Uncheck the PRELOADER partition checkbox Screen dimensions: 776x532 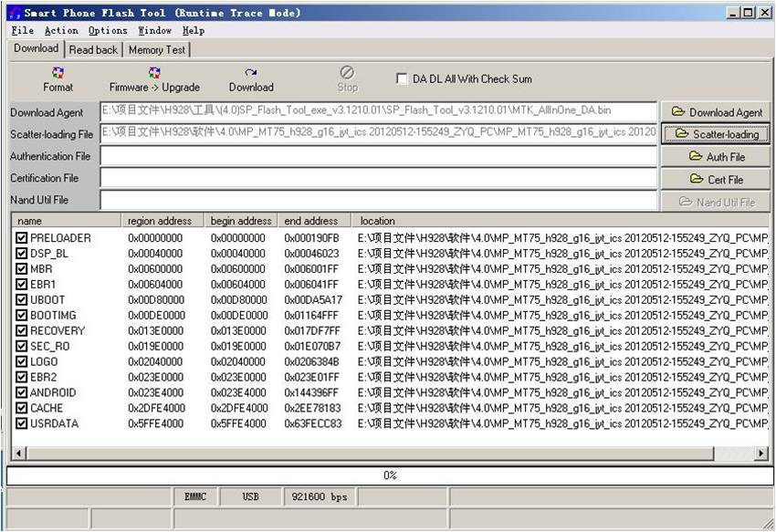(21, 238)
